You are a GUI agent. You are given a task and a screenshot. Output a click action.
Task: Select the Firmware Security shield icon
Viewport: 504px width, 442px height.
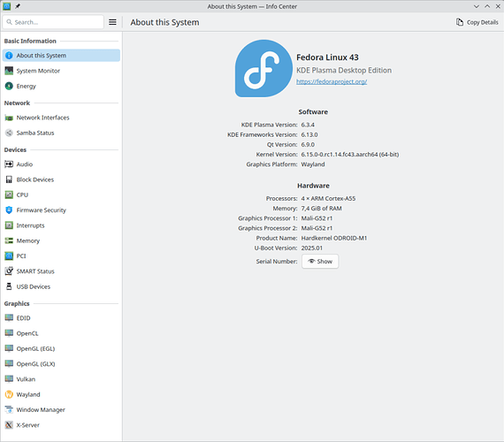[9, 210]
